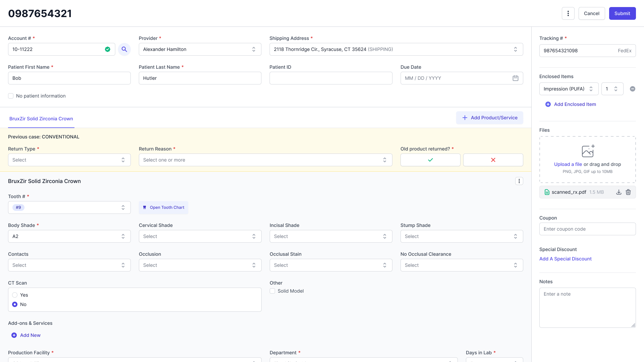
Task: Open the BruxZir Solid Zirconia Crown options menu
Action: click(519, 181)
